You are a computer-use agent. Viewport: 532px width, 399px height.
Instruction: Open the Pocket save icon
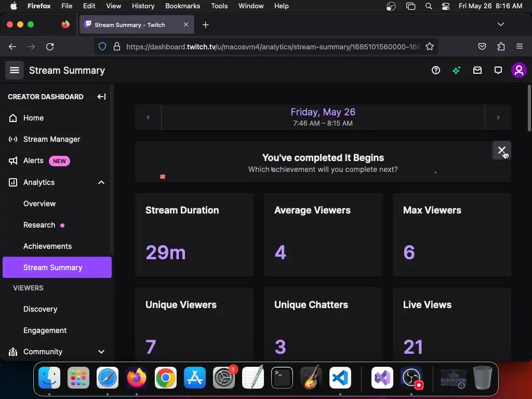[482, 46]
